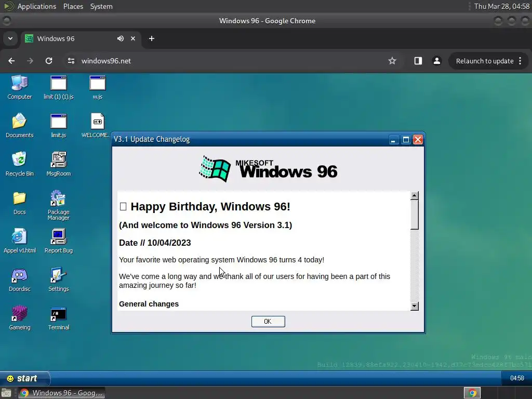Click the windows96.net address bar
The image size is (532, 399).
[233, 61]
